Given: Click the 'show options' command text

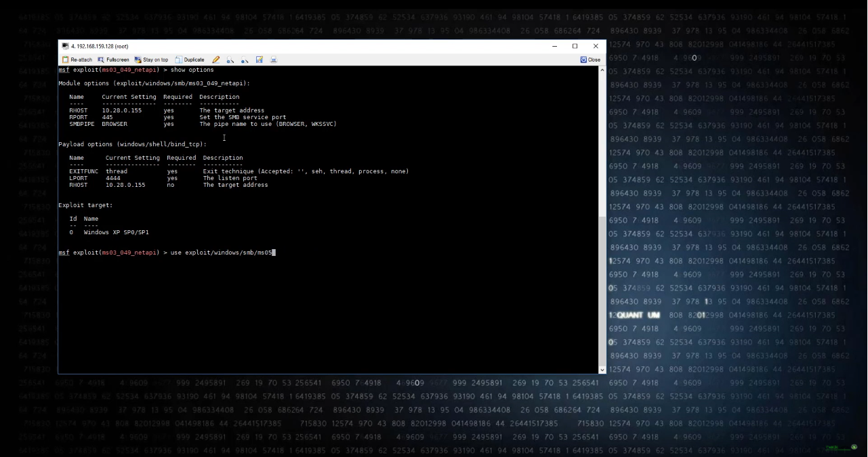Looking at the screenshot, I should (x=192, y=70).
